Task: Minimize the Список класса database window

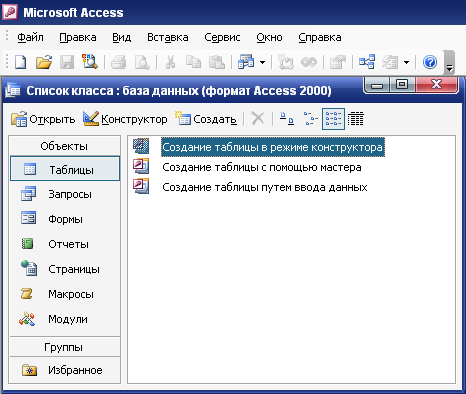Action: pyautogui.click(x=377, y=85)
